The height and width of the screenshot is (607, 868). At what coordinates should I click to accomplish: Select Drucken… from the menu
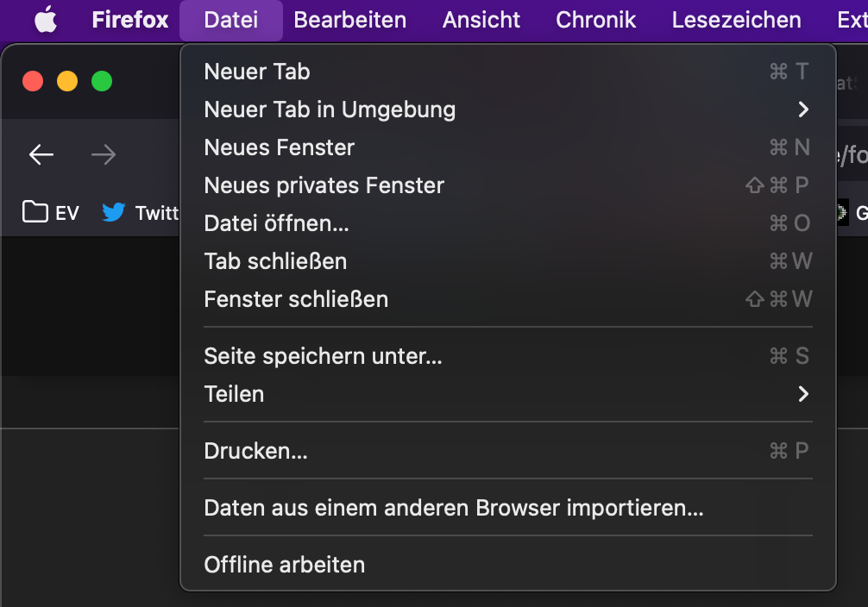click(x=255, y=451)
